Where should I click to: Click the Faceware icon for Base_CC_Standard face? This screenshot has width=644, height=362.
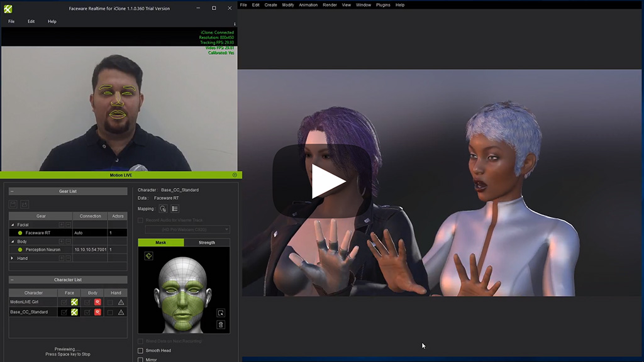pyautogui.click(x=74, y=312)
